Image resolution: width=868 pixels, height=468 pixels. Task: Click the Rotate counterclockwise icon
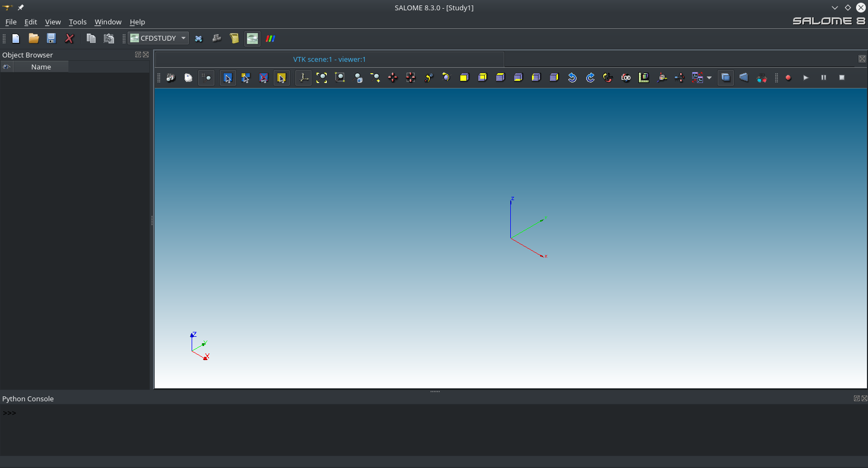[572, 78]
